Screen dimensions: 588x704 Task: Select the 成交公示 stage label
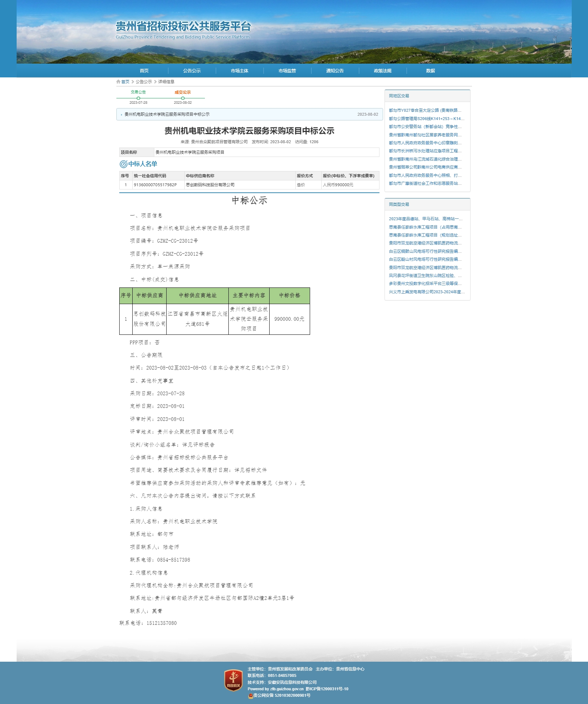click(183, 92)
